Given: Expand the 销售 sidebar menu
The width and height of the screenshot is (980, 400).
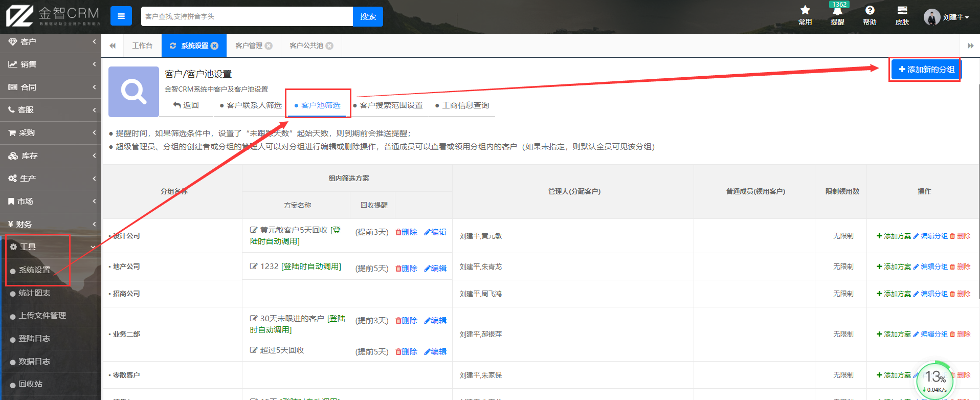Looking at the screenshot, I should tap(51, 64).
